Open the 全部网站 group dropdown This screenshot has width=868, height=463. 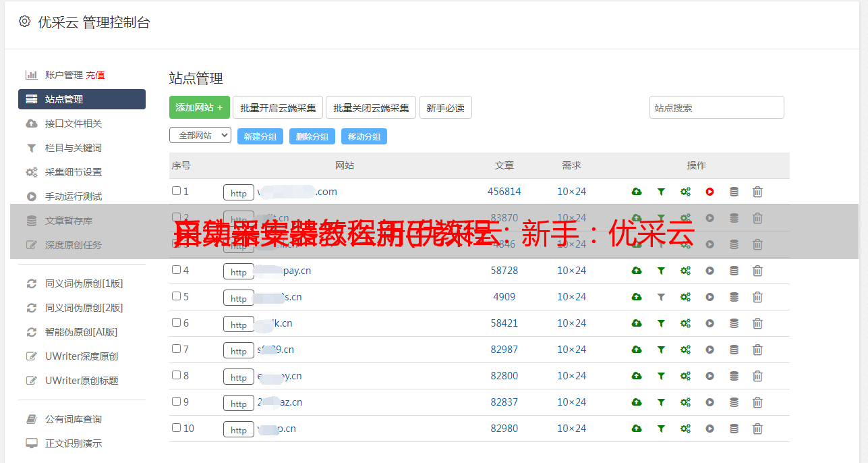[x=200, y=136]
